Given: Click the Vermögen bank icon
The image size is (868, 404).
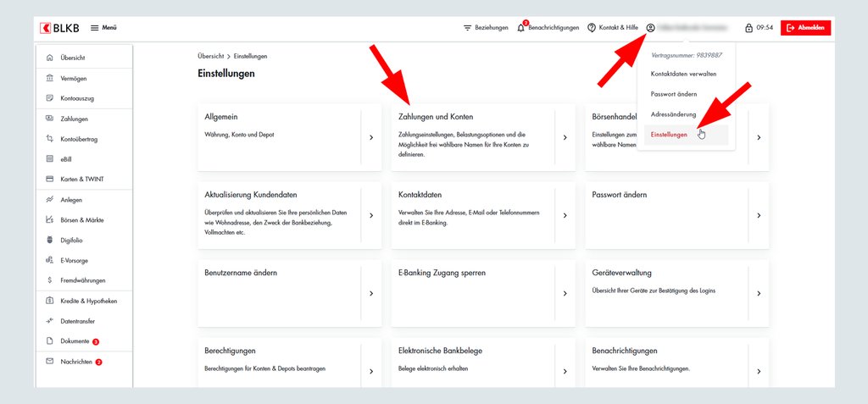Looking at the screenshot, I should (x=49, y=79).
